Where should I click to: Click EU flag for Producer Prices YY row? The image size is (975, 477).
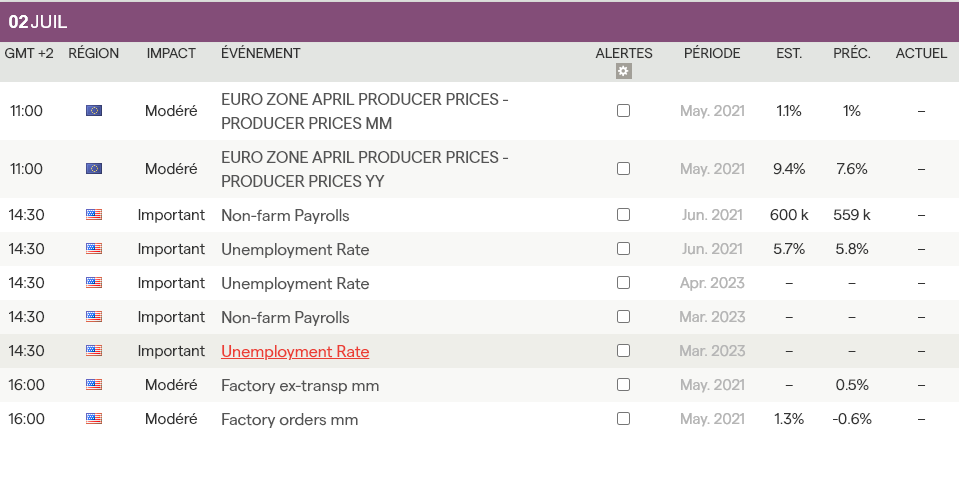tap(94, 169)
